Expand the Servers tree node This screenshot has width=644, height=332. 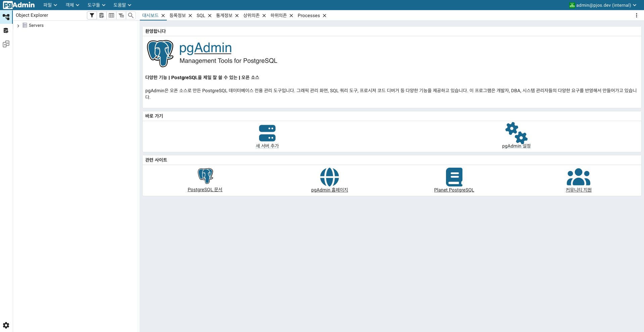(x=18, y=25)
